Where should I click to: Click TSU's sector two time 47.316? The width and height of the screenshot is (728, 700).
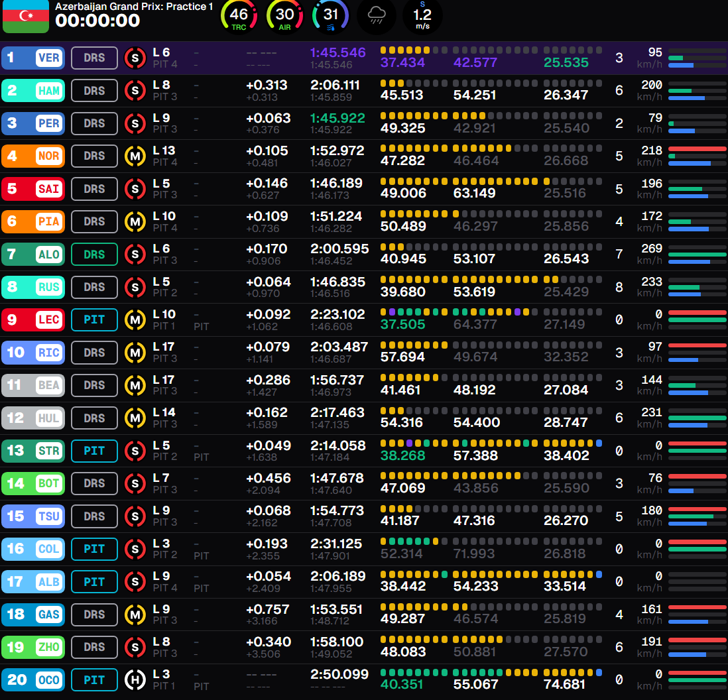(x=473, y=521)
